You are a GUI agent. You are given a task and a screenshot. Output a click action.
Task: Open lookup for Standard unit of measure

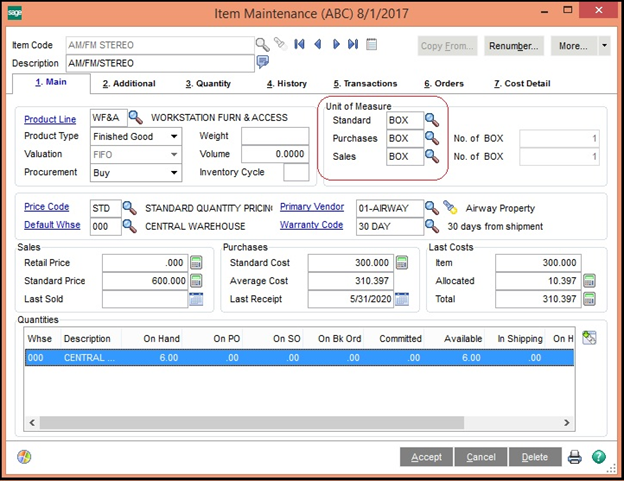[432, 121]
